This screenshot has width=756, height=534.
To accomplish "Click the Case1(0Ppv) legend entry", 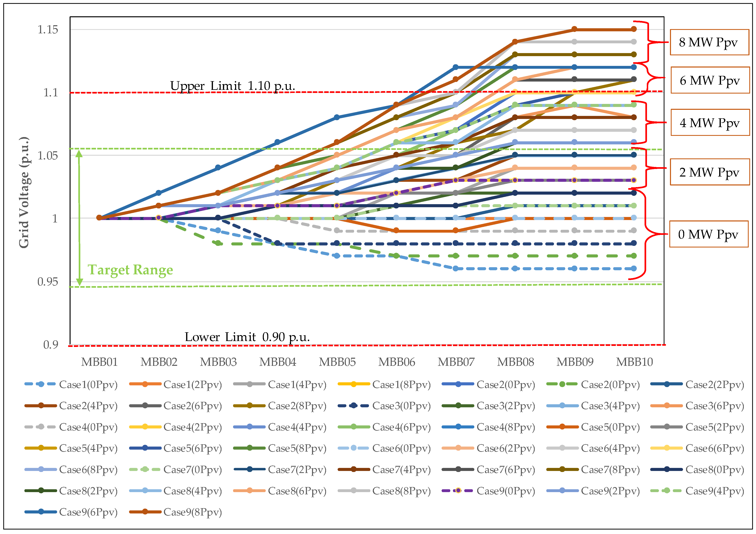I will point(88,385).
